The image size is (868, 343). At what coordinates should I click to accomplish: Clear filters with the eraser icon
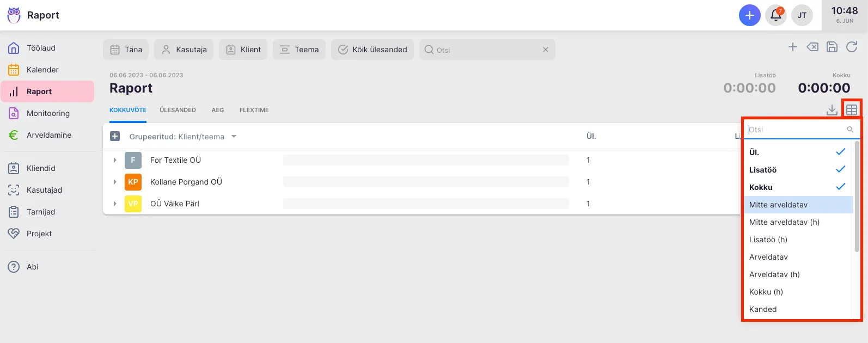tap(812, 47)
